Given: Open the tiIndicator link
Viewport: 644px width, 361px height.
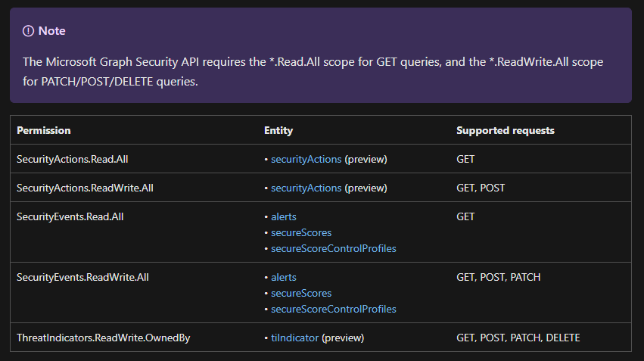Looking at the screenshot, I should point(294,338).
